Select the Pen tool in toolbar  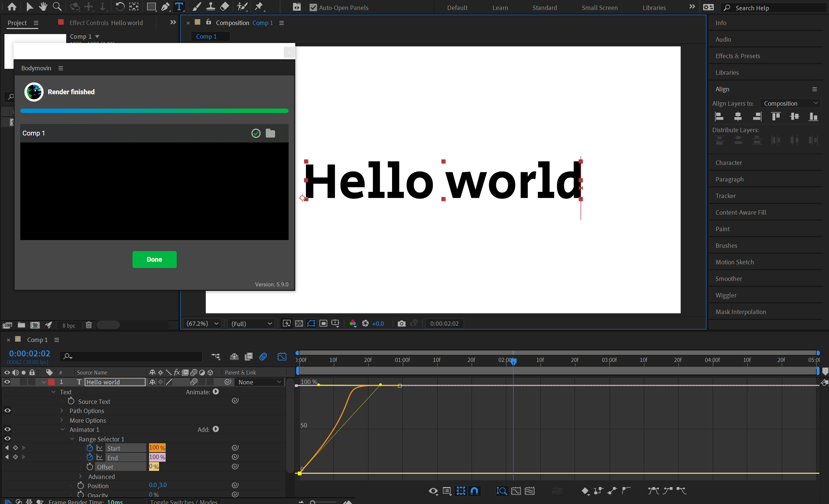[x=166, y=7]
